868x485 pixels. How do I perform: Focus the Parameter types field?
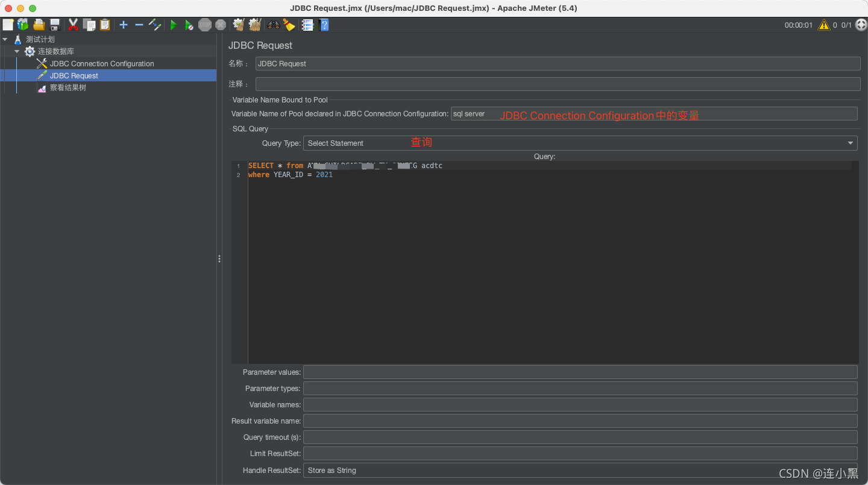580,388
